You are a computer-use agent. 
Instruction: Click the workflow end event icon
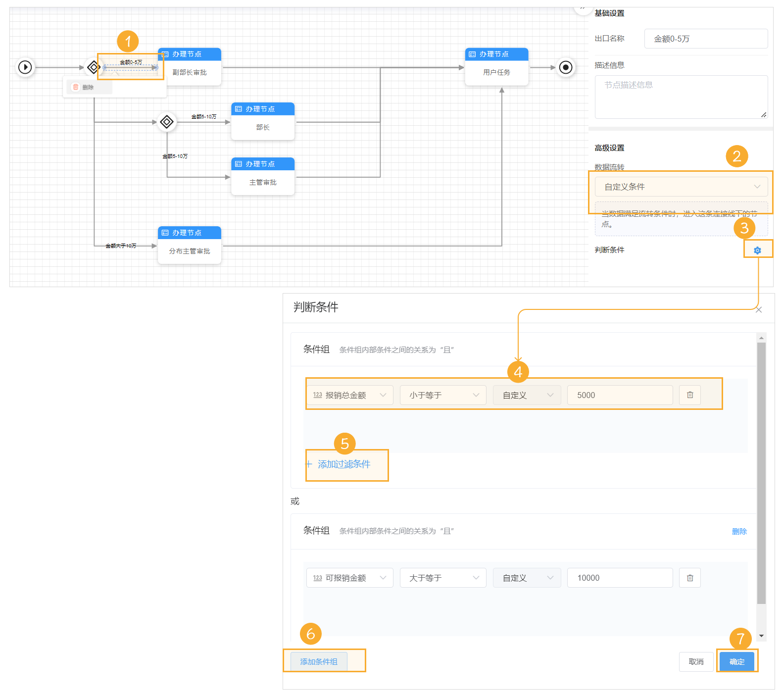tap(565, 67)
